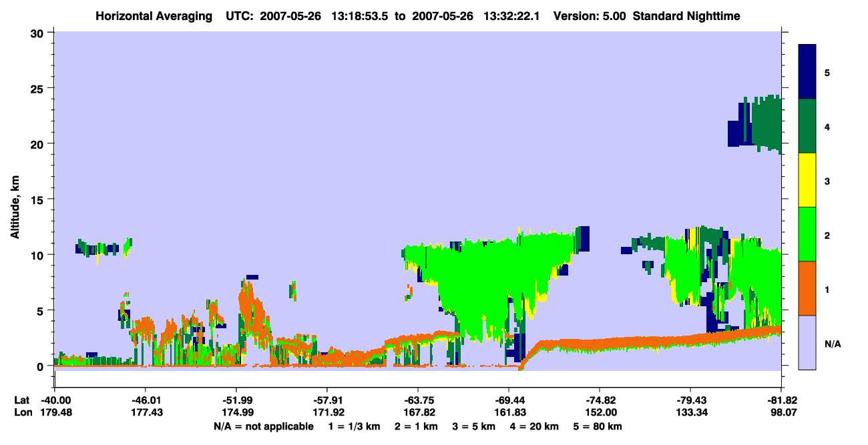Click longitude value 167.82
The image size is (868, 445).
418,413
